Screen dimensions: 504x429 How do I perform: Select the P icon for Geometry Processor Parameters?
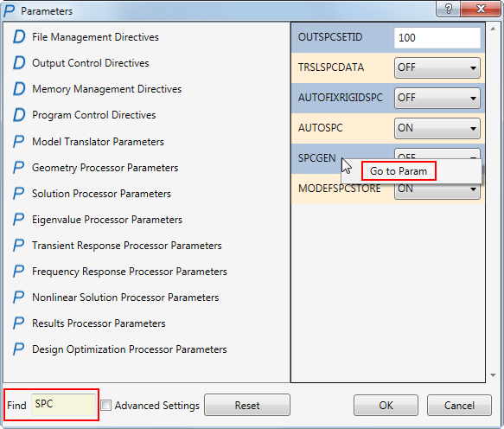(x=19, y=168)
